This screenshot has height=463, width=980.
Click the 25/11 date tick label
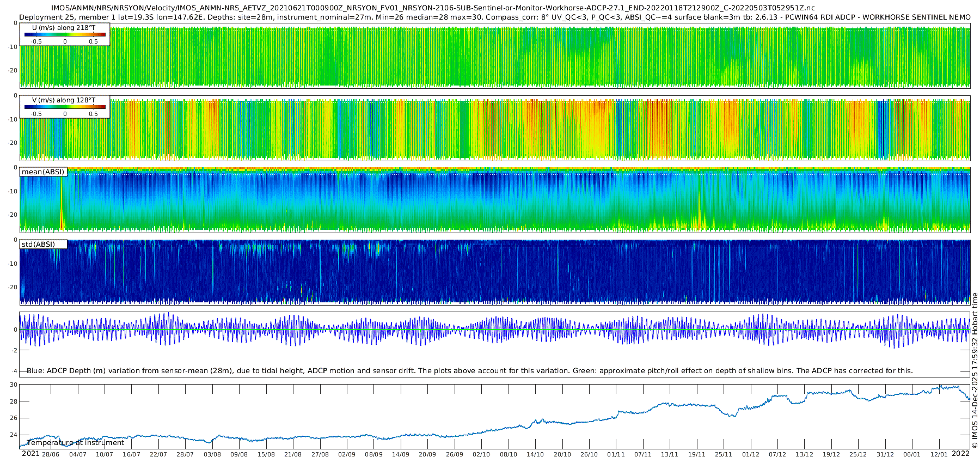pos(723,454)
